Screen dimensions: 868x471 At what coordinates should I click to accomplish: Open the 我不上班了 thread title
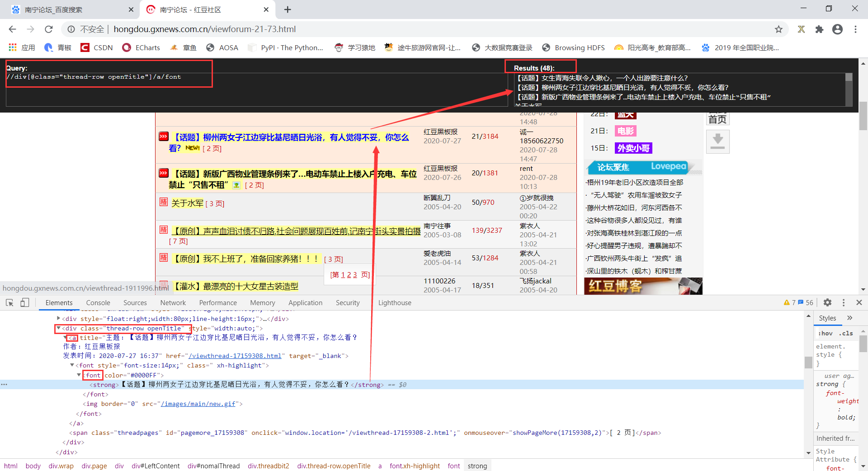click(246, 259)
